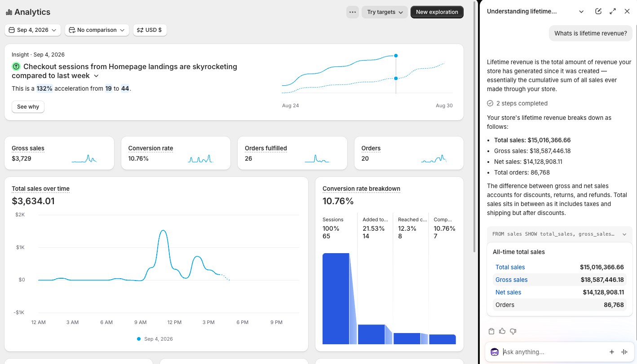This screenshot has width=637, height=364.
Task: Open the Gross sales link in table
Action: (x=511, y=280)
